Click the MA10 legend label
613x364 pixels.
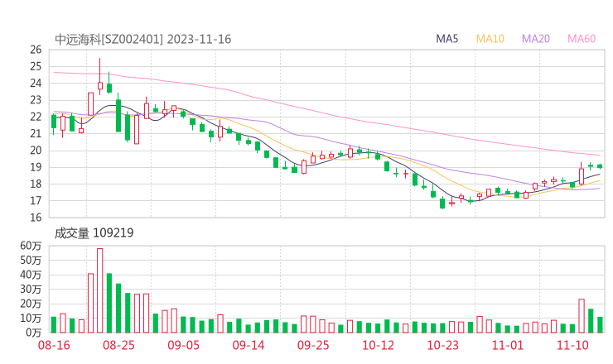[490, 39]
